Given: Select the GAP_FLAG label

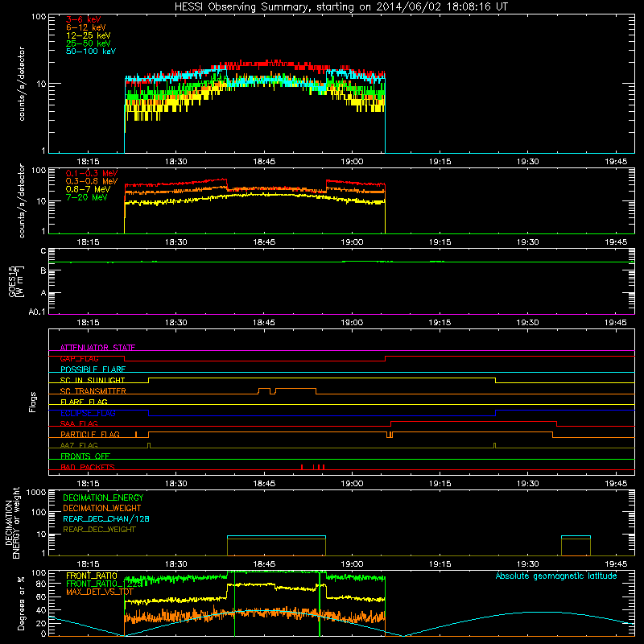Looking at the screenshot, I should 79,358.
